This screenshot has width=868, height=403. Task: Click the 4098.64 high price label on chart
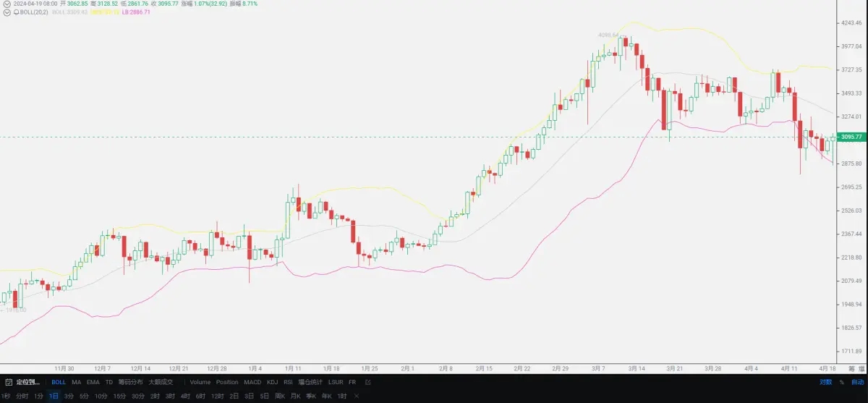pyautogui.click(x=608, y=35)
